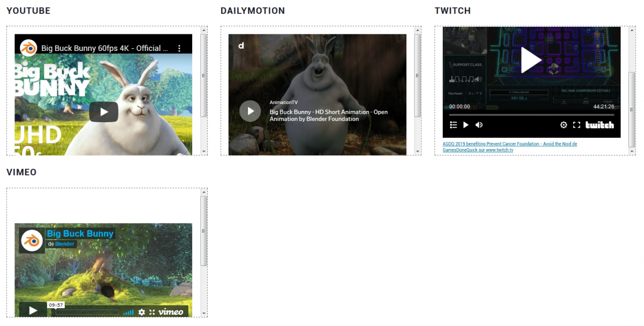Open the AGDQ 2019 Prevent Cancer Foundation link
The height and width of the screenshot is (326, 644).
pyautogui.click(x=509, y=144)
